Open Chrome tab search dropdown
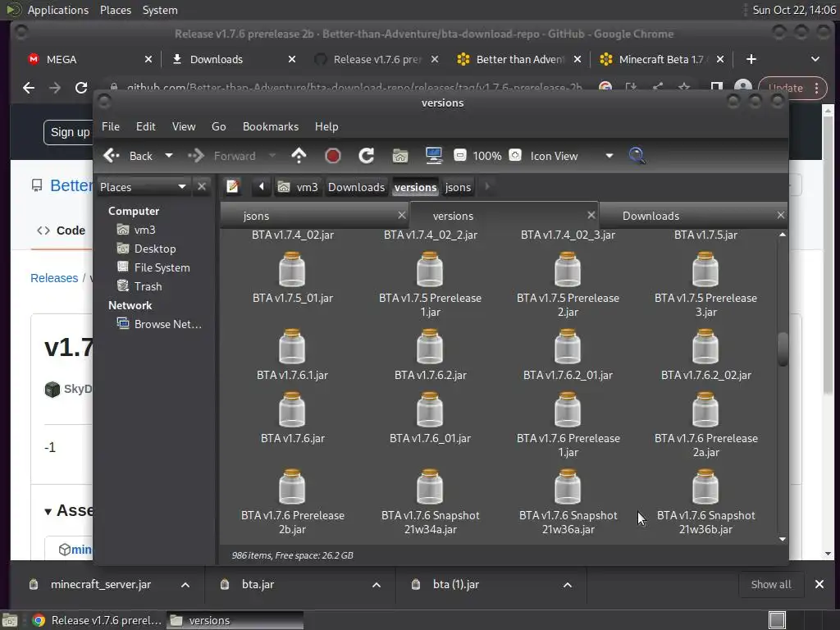 (815, 59)
